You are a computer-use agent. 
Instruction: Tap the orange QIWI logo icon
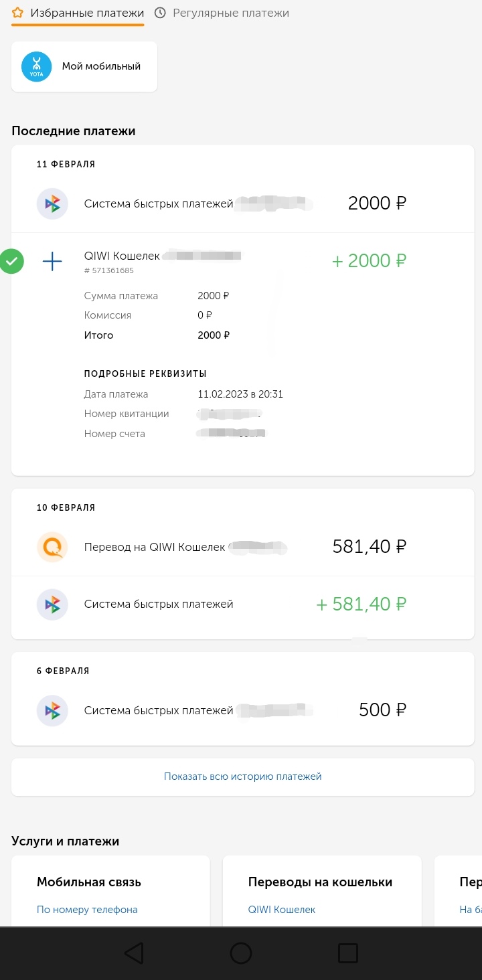(x=52, y=547)
